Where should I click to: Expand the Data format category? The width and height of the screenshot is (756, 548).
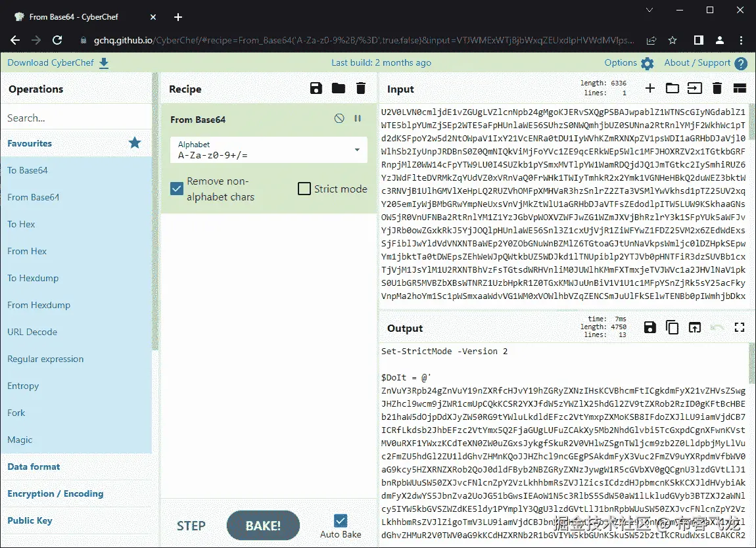tap(33, 467)
